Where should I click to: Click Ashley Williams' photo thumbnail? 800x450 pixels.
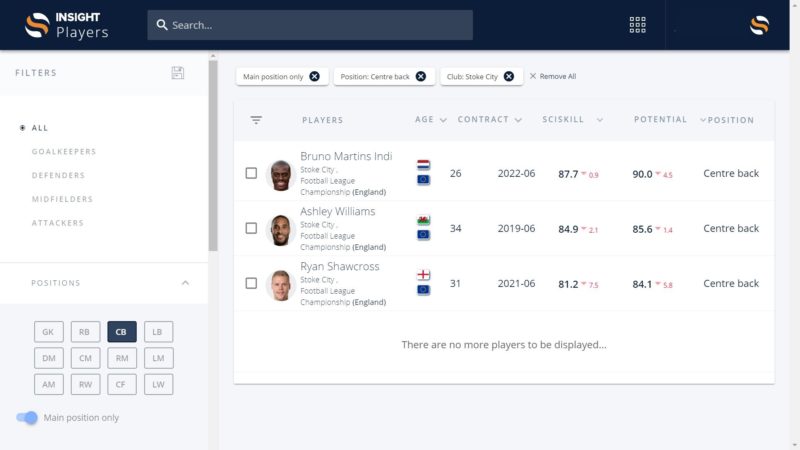pos(281,230)
